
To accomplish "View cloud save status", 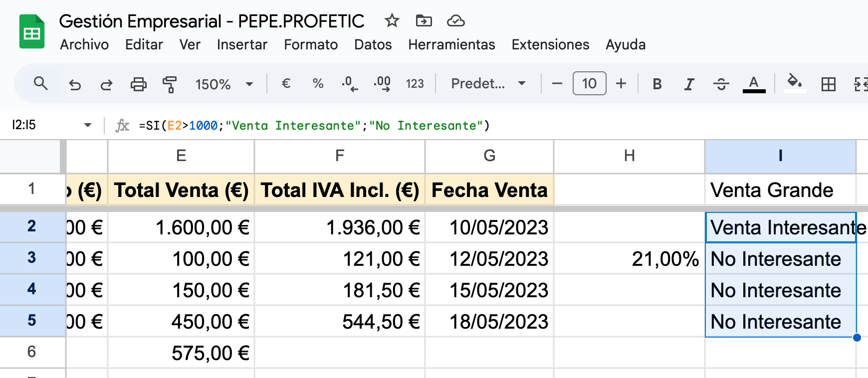I will (x=455, y=21).
